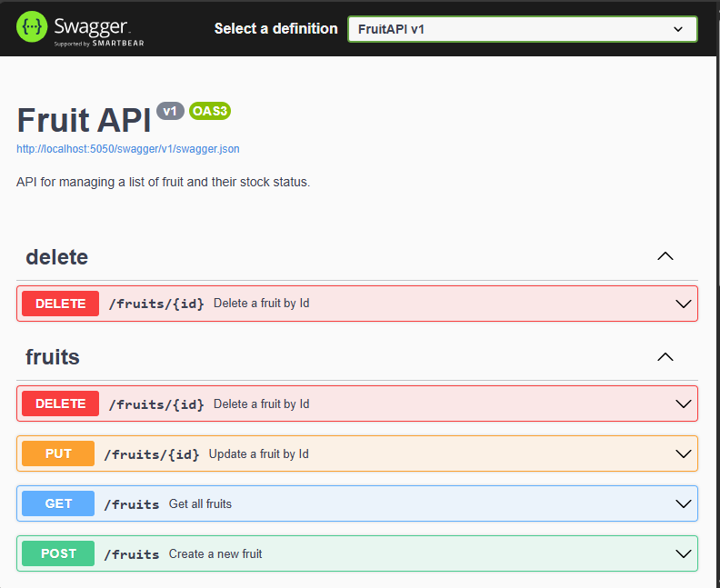
Task: Click the "Get all fruits" summary text
Action: [200, 503]
